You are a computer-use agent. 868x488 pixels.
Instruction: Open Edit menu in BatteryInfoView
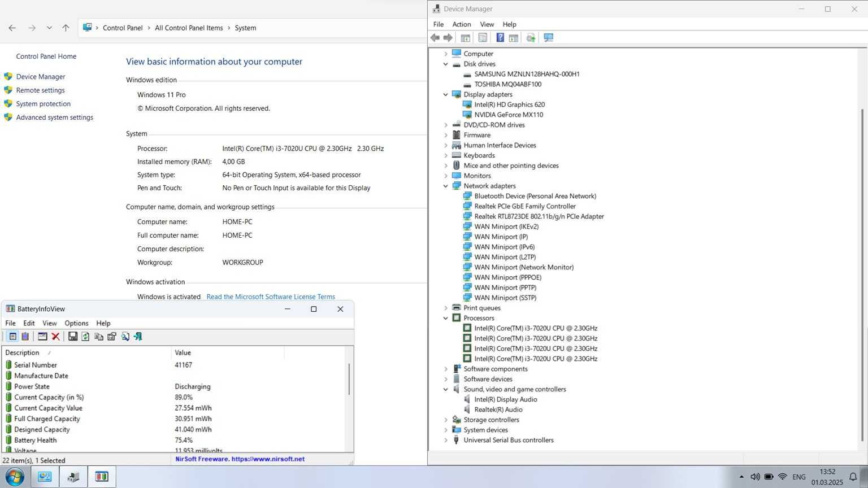point(29,323)
